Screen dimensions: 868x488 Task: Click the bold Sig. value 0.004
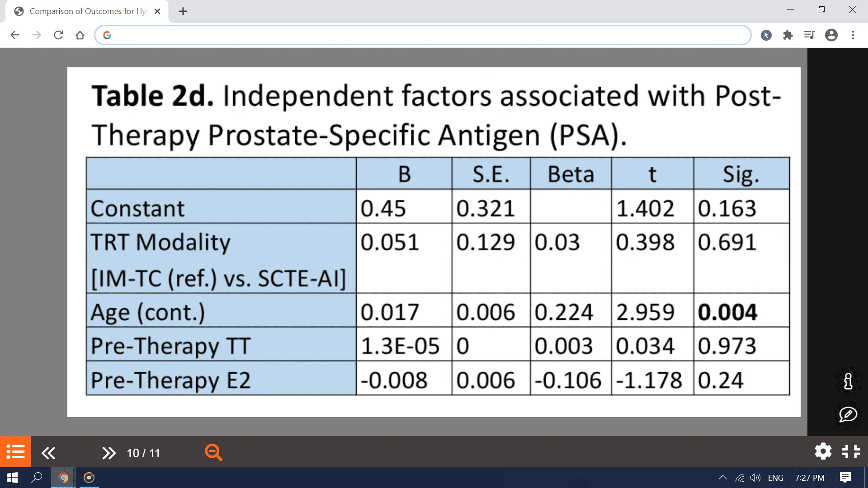click(727, 312)
